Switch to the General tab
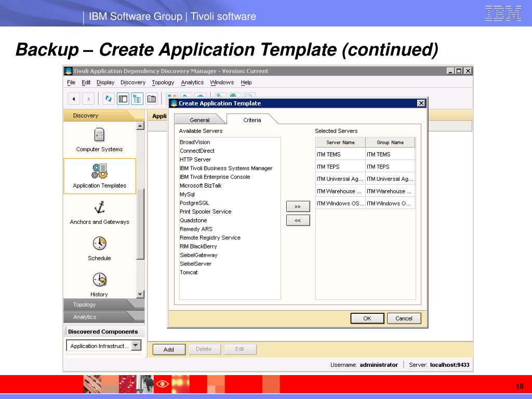Screen dimensions: 532x399 click(x=199, y=120)
